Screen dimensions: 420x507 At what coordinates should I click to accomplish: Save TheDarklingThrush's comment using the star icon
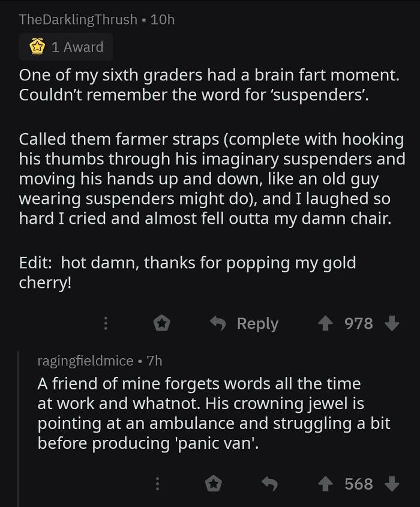tap(161, 323)
